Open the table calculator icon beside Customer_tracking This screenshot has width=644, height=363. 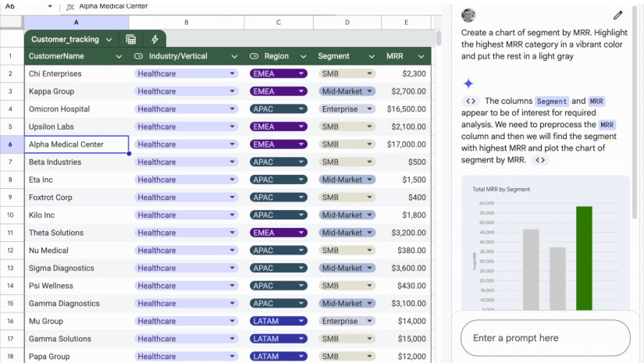[131, 39]
